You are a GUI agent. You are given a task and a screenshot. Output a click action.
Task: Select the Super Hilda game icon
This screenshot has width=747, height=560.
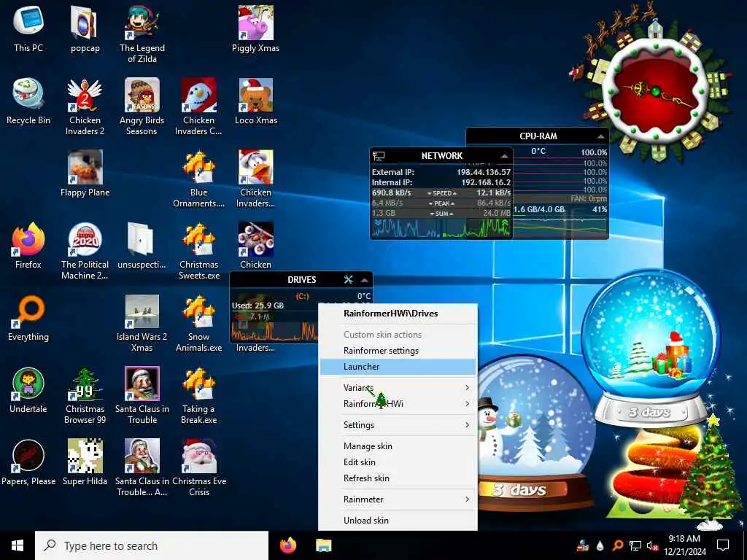tap(85, 462)
